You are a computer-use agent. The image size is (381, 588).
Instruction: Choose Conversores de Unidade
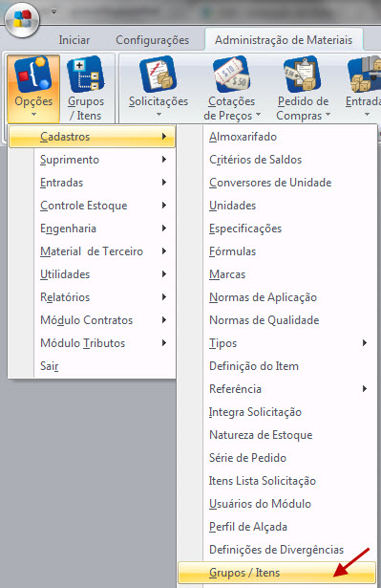point(277,183)
